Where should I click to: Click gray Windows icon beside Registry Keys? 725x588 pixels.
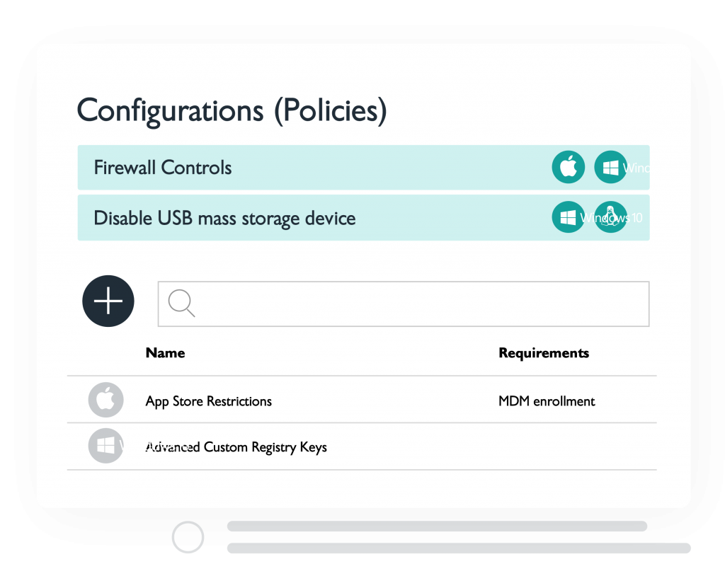[106, 446]
